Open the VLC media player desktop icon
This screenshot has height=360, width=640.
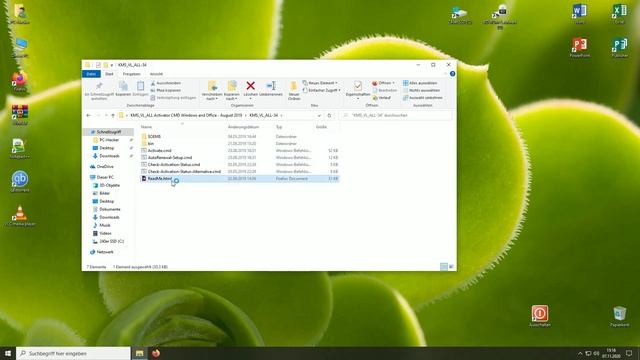point(20,216)
